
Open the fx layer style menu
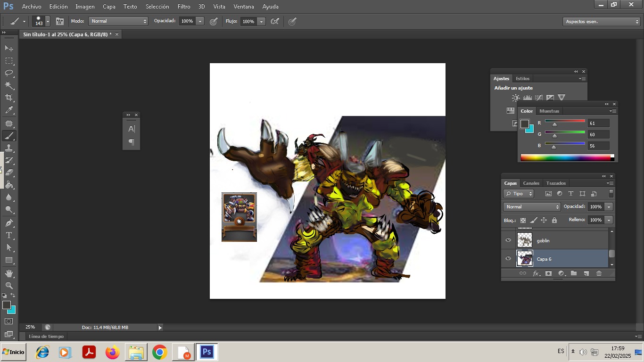click(x=536, y=273)
